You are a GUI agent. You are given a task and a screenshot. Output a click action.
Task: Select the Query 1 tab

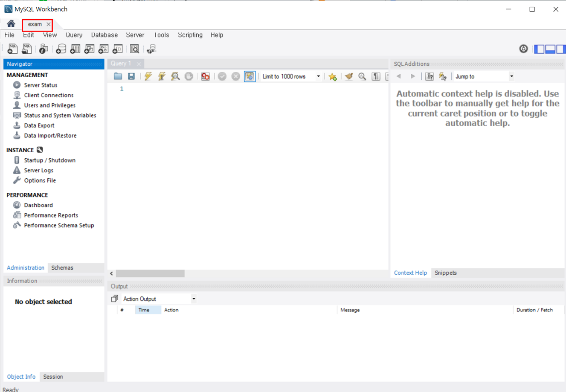point(121,64)
